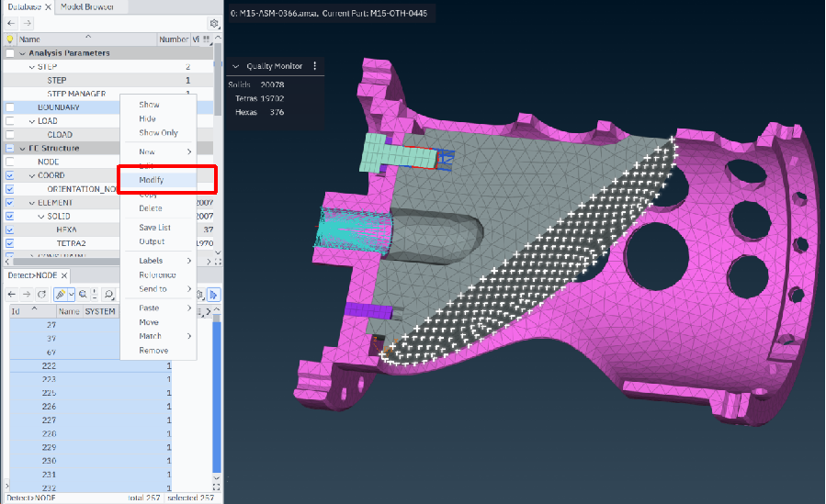Click the lightbulb icon in Database header
Viewport: 826px width, 504px height.
pos(10,39)
